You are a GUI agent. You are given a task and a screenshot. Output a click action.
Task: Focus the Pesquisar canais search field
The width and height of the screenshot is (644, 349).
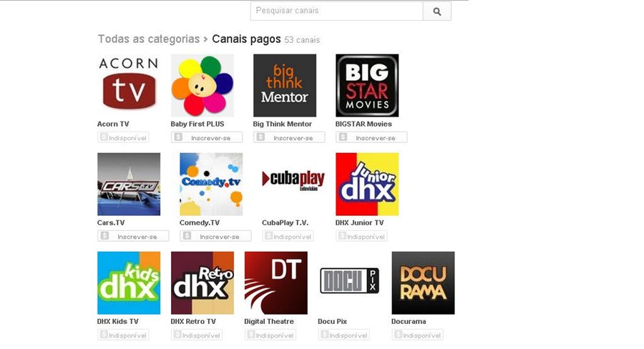(x=336, y=11)
